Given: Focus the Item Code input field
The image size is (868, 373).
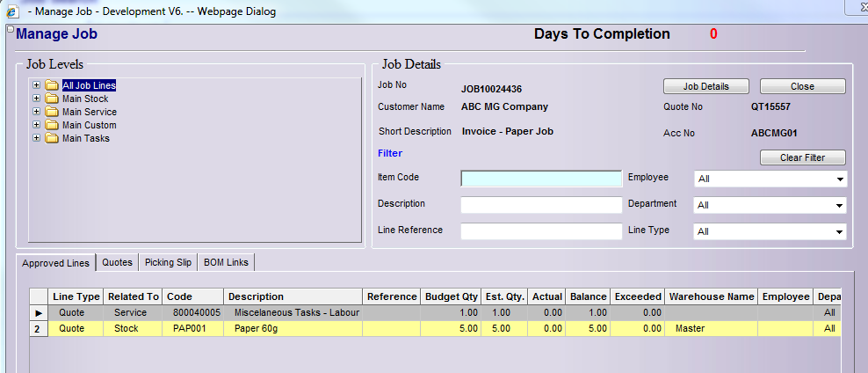Looking at the screenshot, I should tap(541, 179).
